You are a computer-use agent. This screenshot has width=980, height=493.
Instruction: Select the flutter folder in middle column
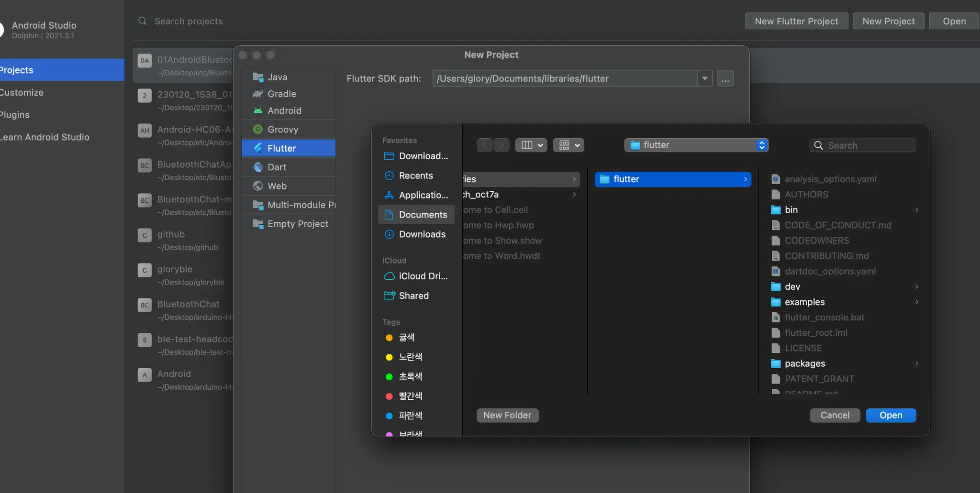coord(673,179)
